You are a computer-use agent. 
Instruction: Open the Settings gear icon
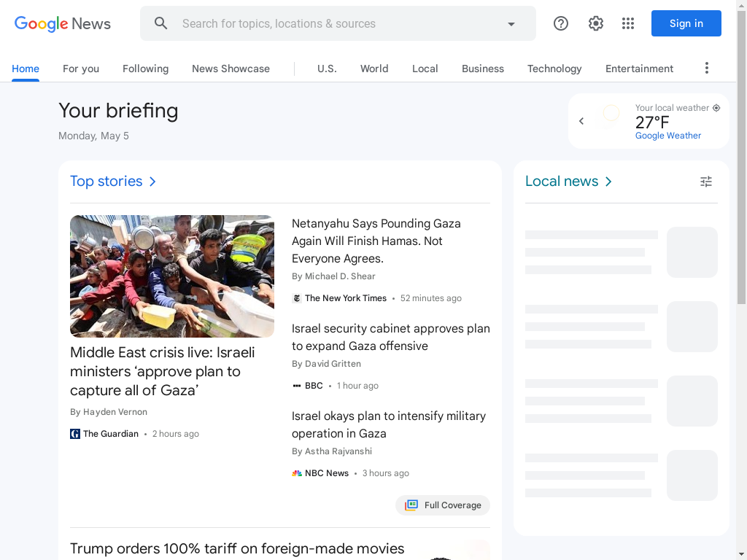(x=595, y=23)
